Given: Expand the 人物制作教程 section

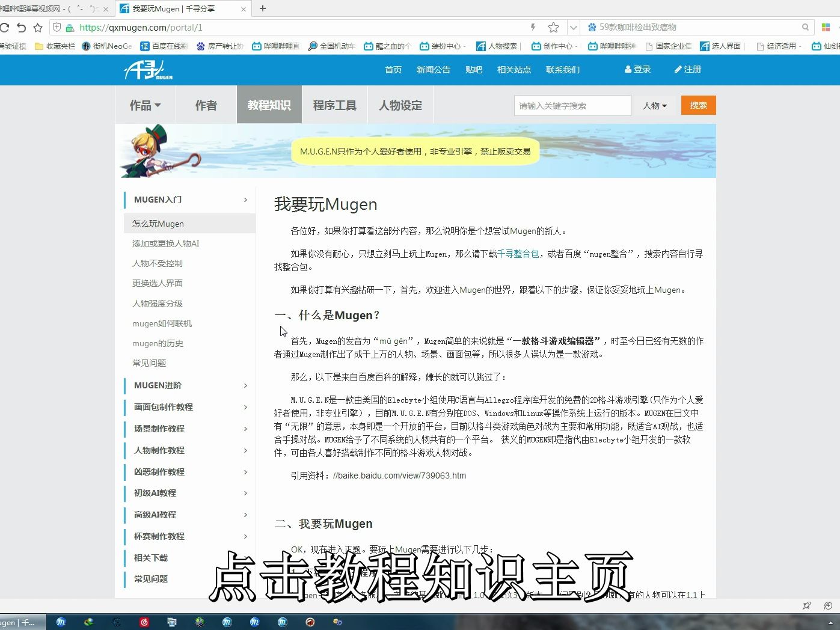Looking at the screenshot, I should [189, 450].
